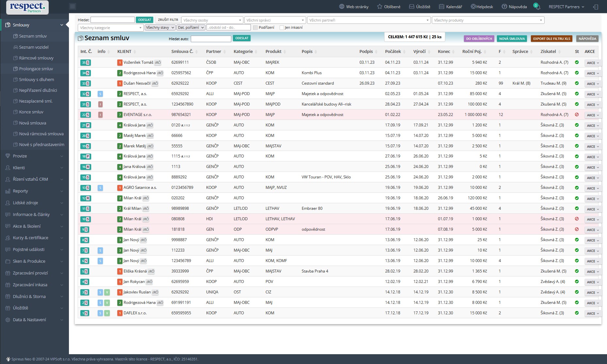Open notifications bell icon

(537, 7)
